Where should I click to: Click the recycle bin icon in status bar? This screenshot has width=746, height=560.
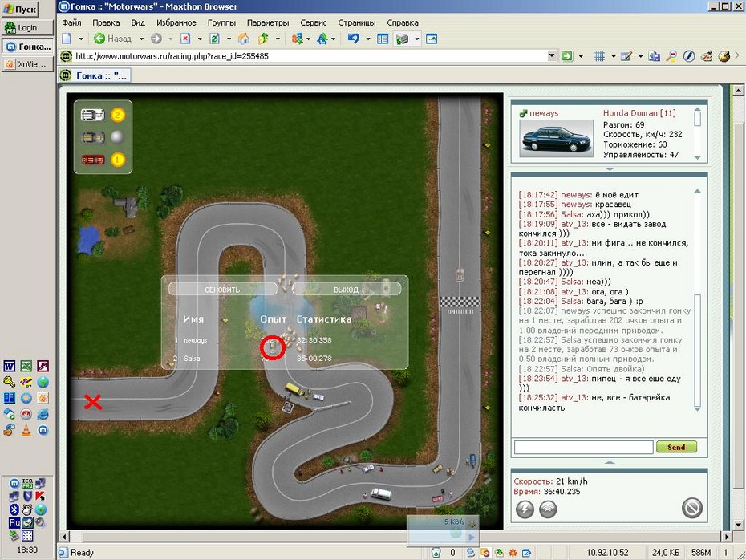point(436,553)
